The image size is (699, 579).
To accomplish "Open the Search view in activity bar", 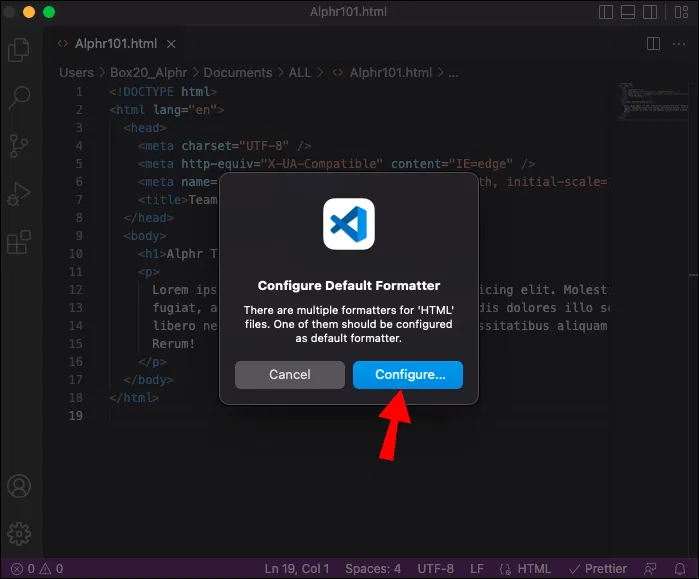I will click(18, 97).
